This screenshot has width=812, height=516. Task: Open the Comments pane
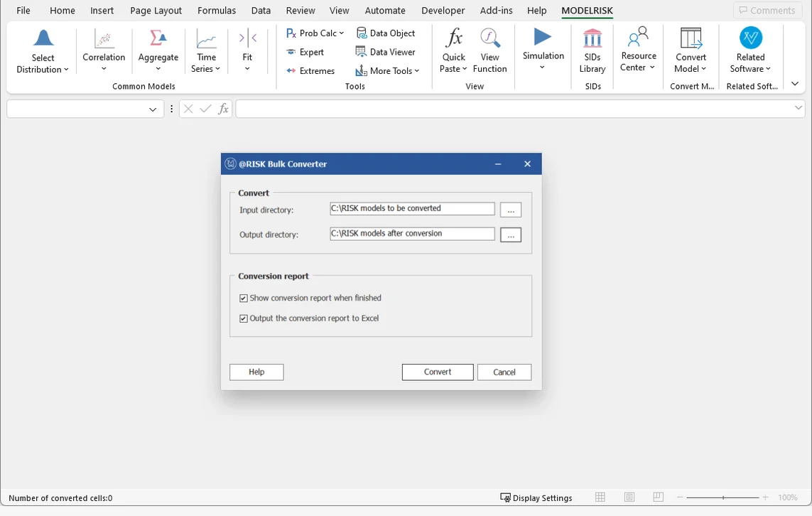(x=767, y=11)
